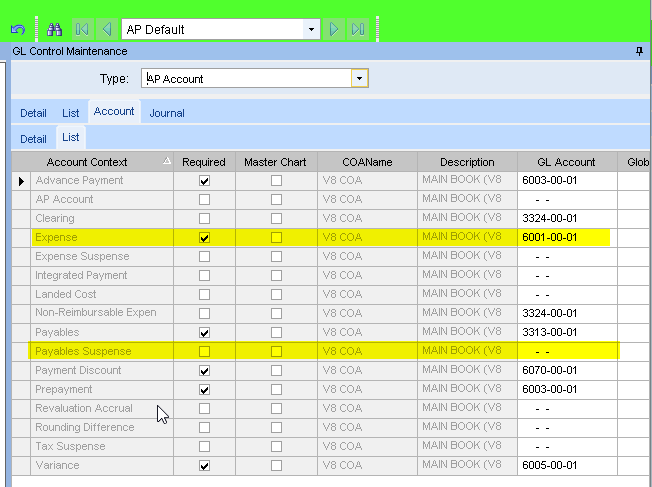The image size is (652, 487).
Task: Click the Required column header
Action: 204,162
